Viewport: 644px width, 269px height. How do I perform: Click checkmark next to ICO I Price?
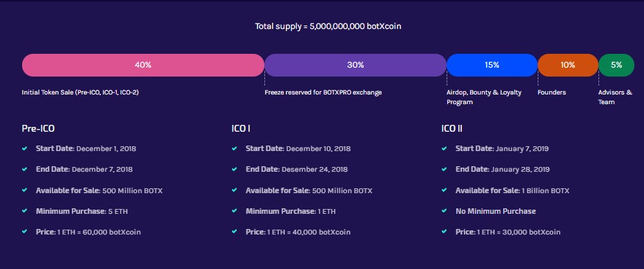235,232
